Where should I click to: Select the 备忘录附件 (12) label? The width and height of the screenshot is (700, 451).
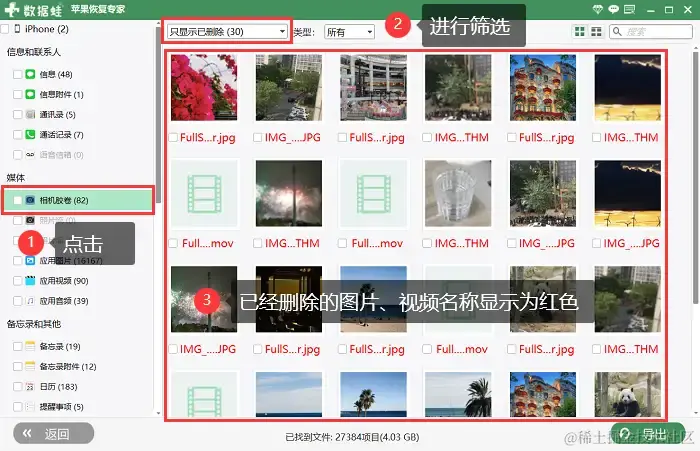pyautogui.click(x=68, y=366)
